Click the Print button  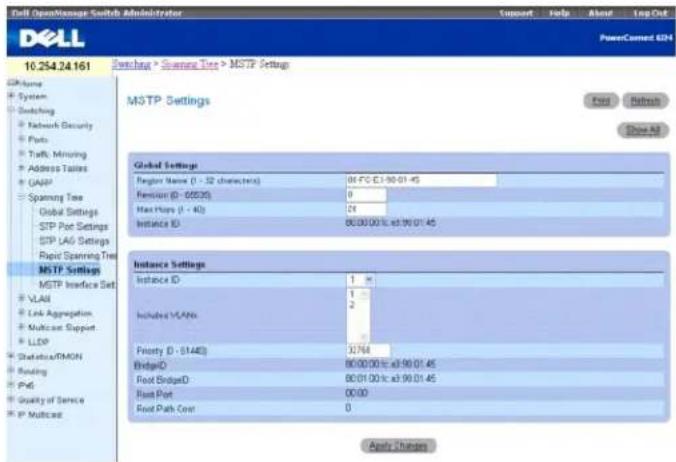[x=601, y=101]
